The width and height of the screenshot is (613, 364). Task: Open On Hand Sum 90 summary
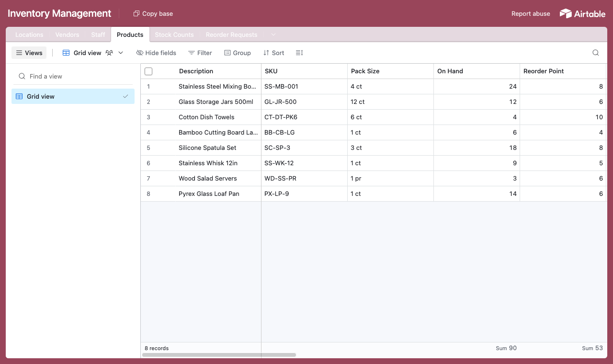click(x=506, y=348)
